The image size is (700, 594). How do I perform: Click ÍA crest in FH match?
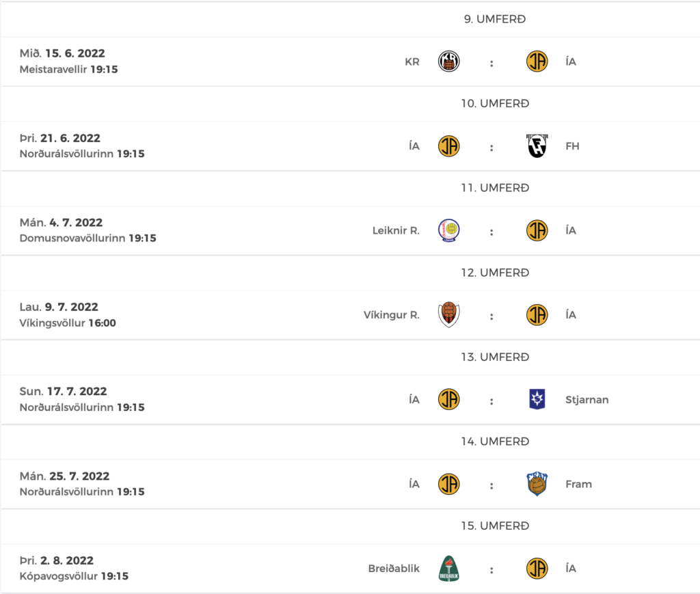(448, 146)
